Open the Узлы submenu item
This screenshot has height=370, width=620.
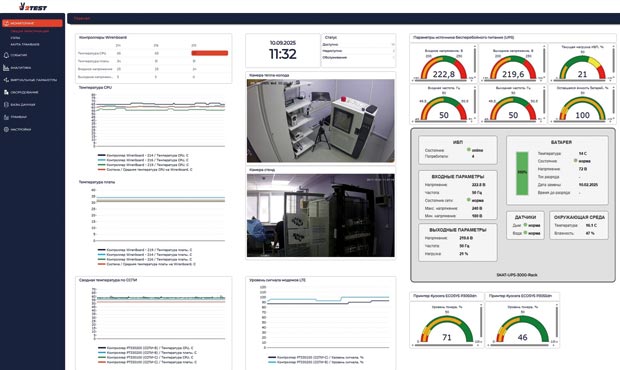(x=15, y=38)
